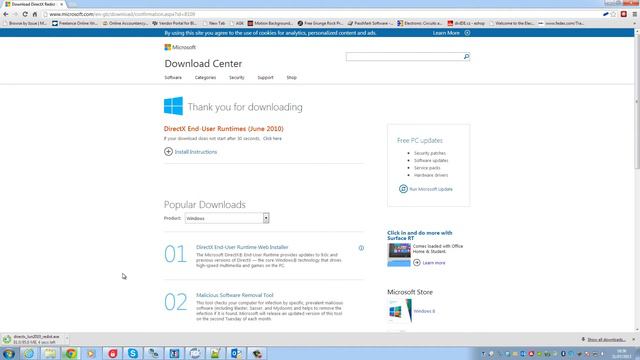640x360 pixels.
Task: Open the Shop menu
Action: [291, 78]
